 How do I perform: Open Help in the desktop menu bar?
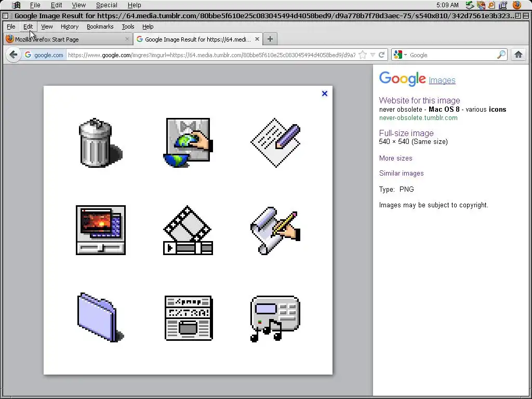(135, 5)
